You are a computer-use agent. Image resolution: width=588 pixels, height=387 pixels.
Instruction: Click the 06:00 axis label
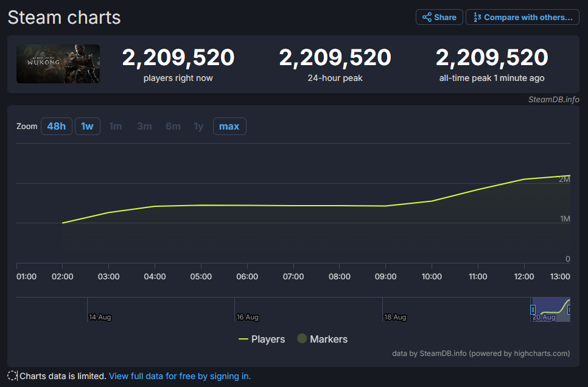247,276
